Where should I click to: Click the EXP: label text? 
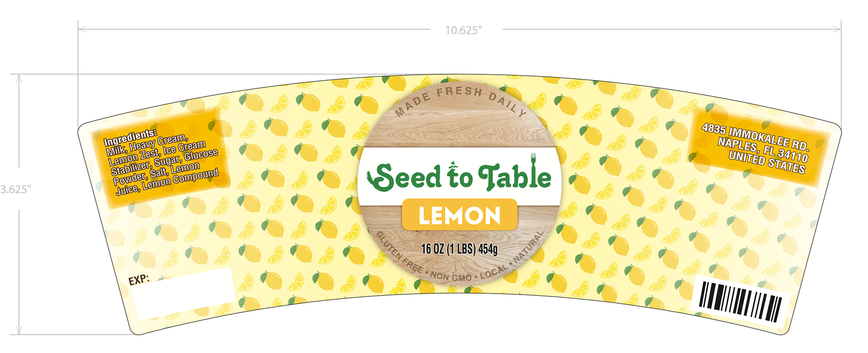[x=139, y=280]
